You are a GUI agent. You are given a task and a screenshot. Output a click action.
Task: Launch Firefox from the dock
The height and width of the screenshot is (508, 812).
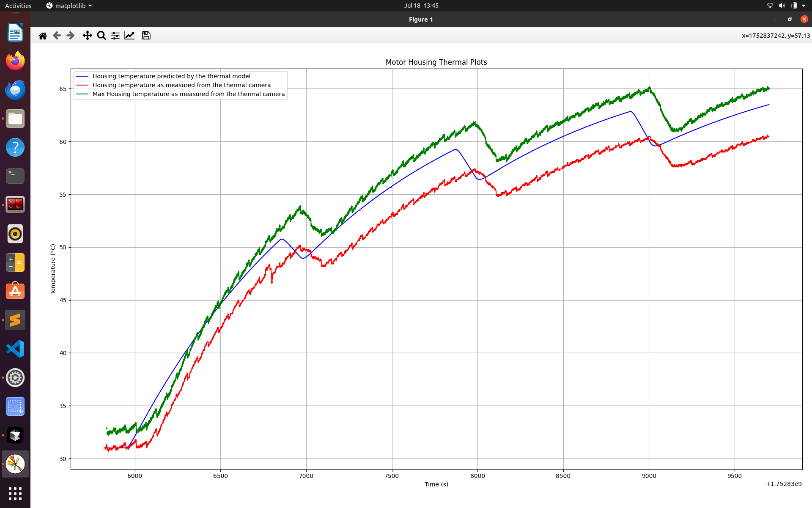pyautogui.click(x=15, y=61)
